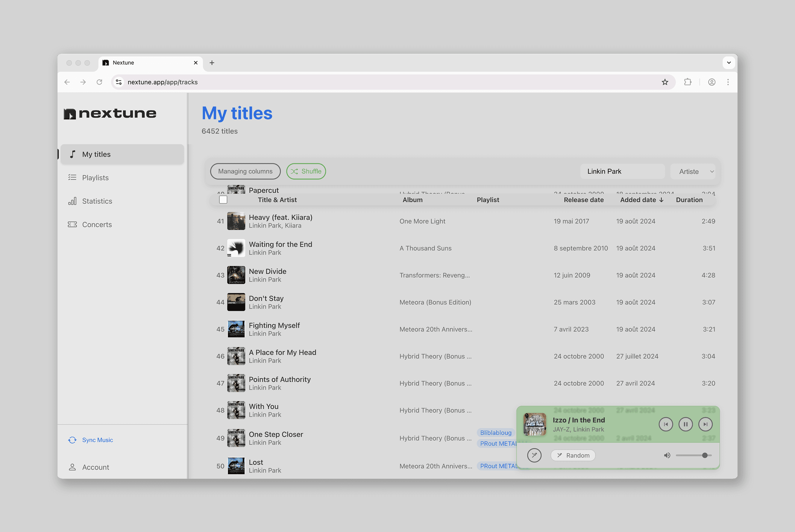The height and width of the screenshot is (532, 795).
Task: Pause the currently playing track
Action: click(x=685, y=424)
